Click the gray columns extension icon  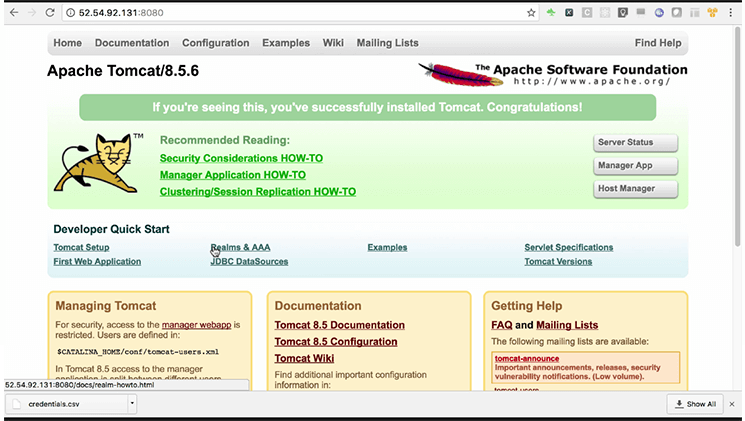(695, 13)
